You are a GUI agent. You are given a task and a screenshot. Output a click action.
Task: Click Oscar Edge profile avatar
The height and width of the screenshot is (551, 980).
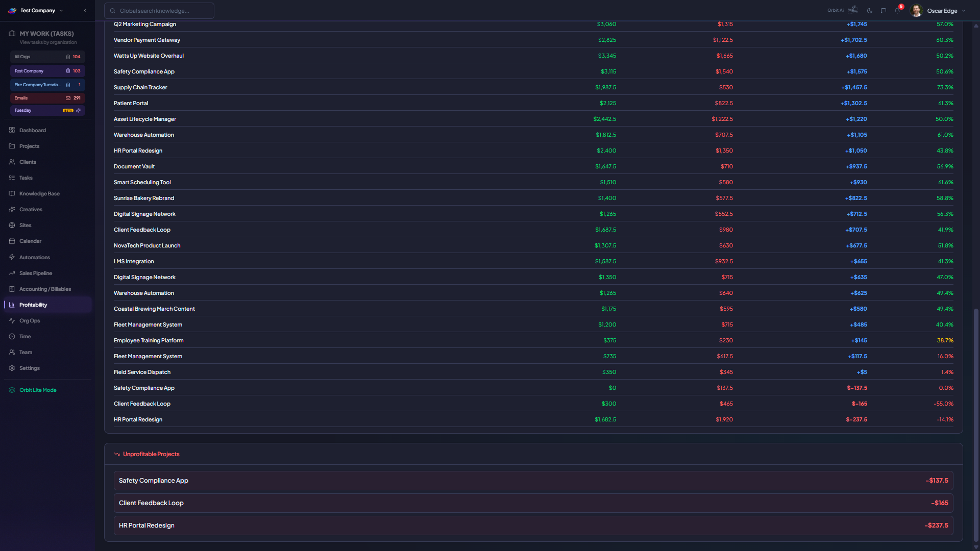917,11
